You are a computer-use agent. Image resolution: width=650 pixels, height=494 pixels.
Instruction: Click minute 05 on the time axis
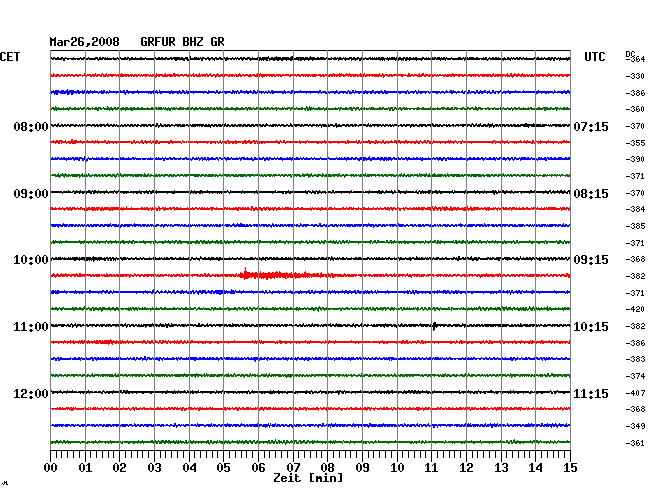pos(223,468)
